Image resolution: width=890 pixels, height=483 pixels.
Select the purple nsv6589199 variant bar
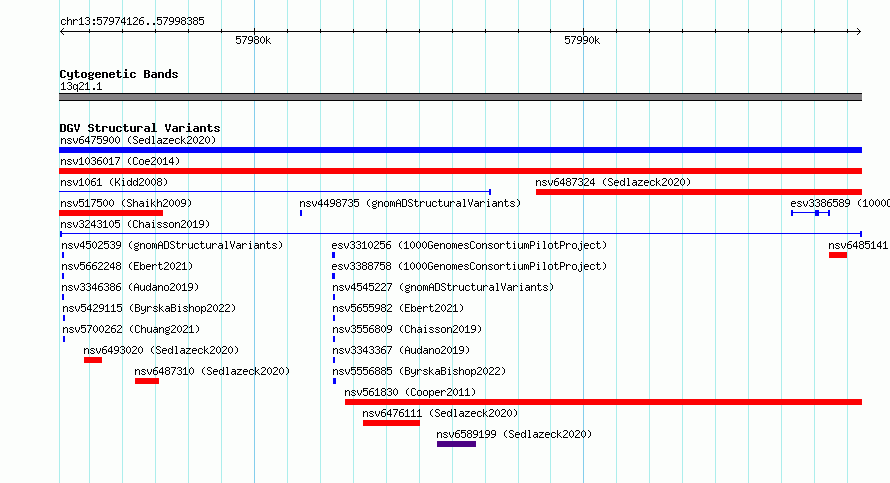(x=456, y=444)
